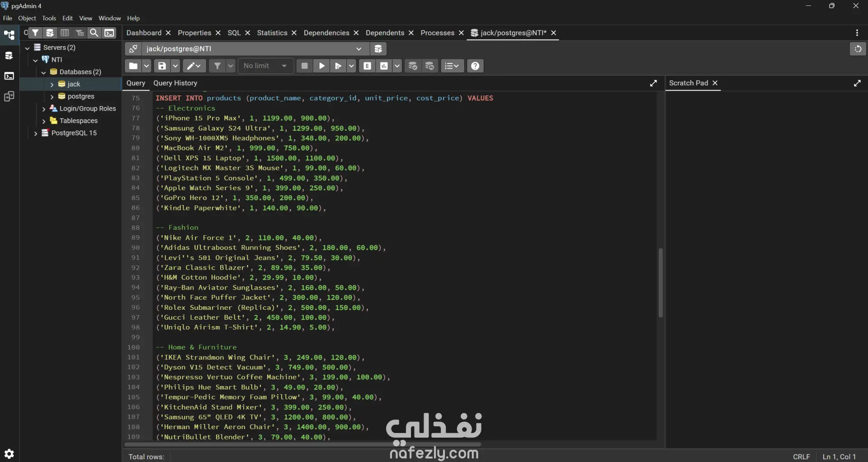Click the reset layout icon at top right
This screenshot has width=868, height=462.
pyautogui.click(x=858, y=49)
